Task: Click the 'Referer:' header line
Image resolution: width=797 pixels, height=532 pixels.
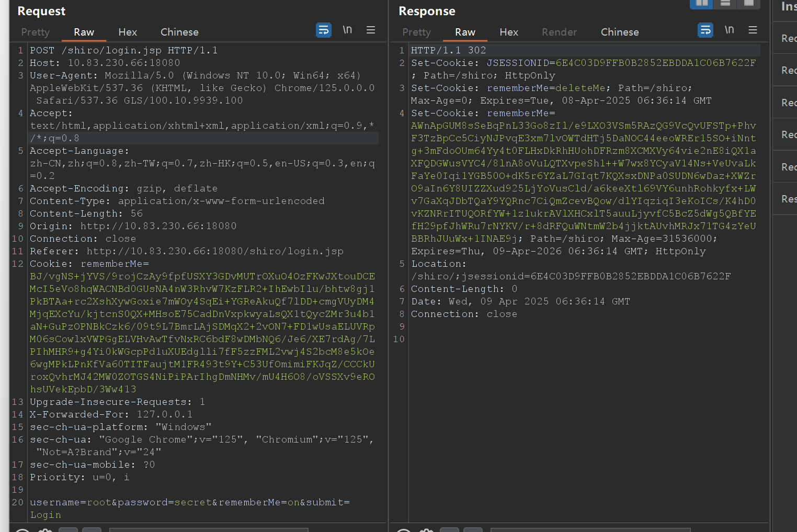Action: click(187, 251)
